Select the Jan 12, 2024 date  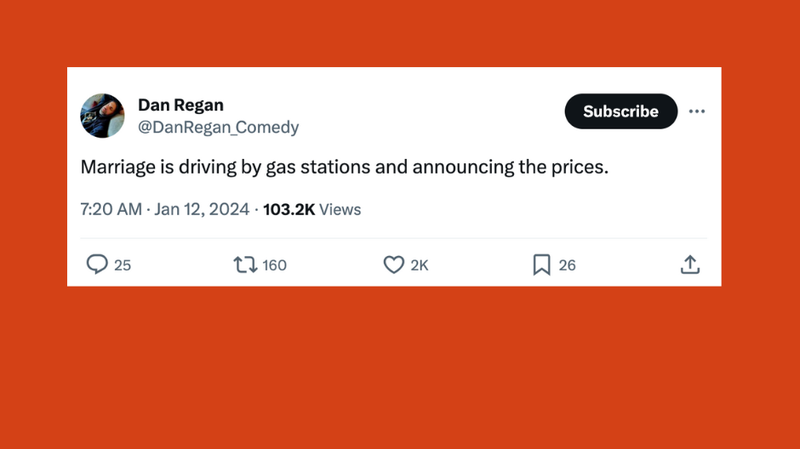[203, 209]
